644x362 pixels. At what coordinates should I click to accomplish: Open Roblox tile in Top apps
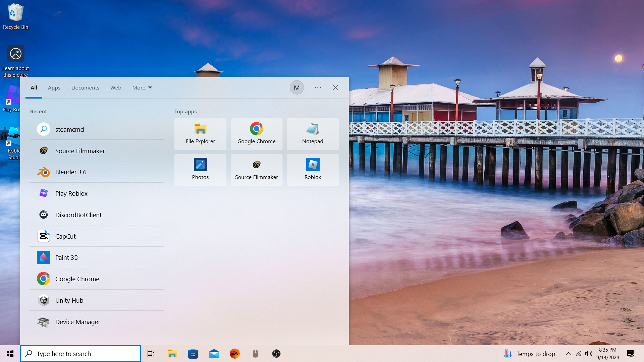[x=313, y=170]
